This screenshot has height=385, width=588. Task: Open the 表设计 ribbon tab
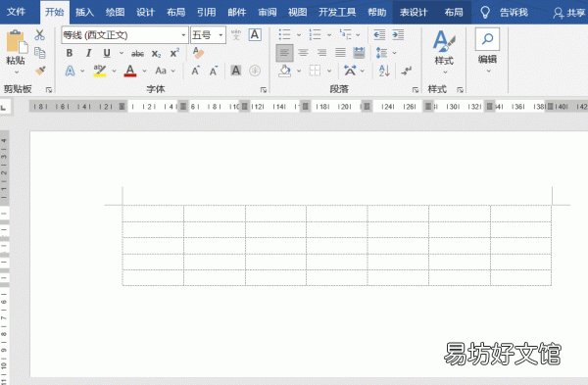coord(414,13)
